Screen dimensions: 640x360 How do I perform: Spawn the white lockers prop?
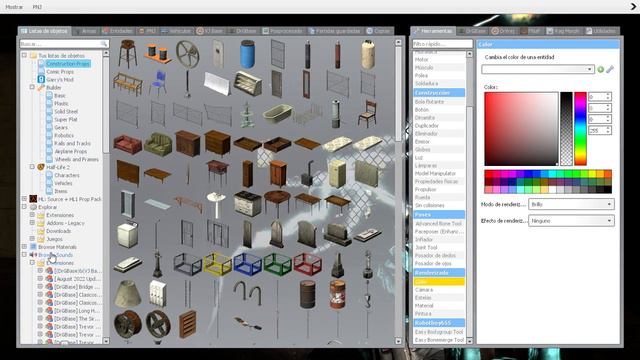tap(158, 293)
